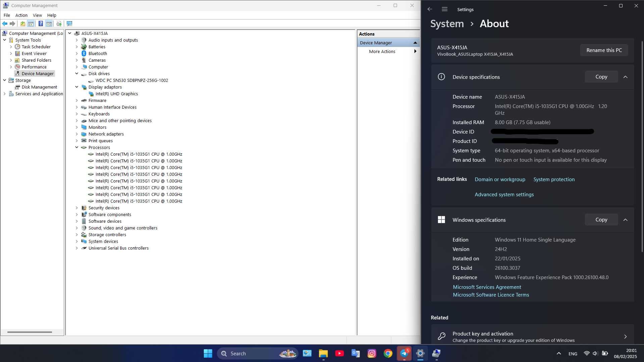Click the Bluetooth device category
This screenshot has height=362, width=644.
(98, 53)
